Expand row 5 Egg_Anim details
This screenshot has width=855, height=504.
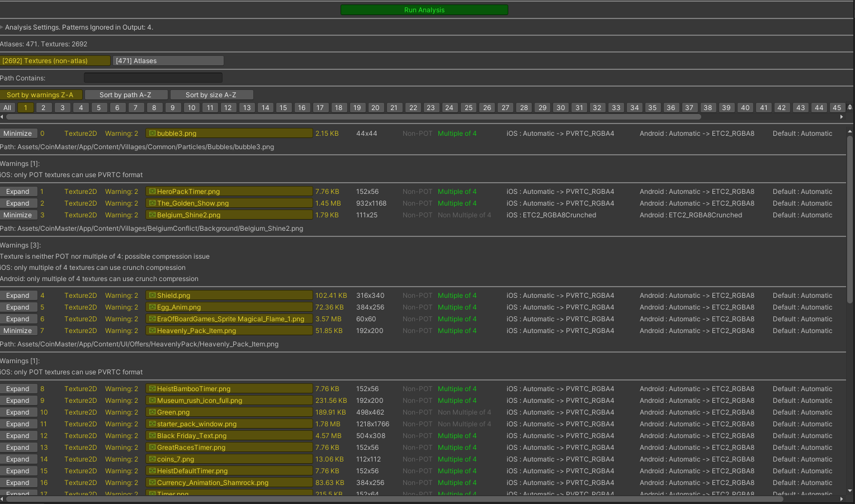pos(18,307)
